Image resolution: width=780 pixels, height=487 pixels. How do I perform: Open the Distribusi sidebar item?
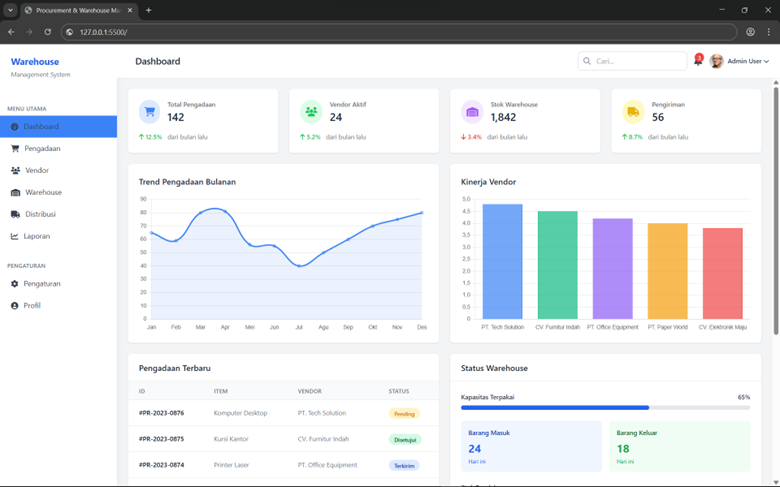(x=40, y=214)
